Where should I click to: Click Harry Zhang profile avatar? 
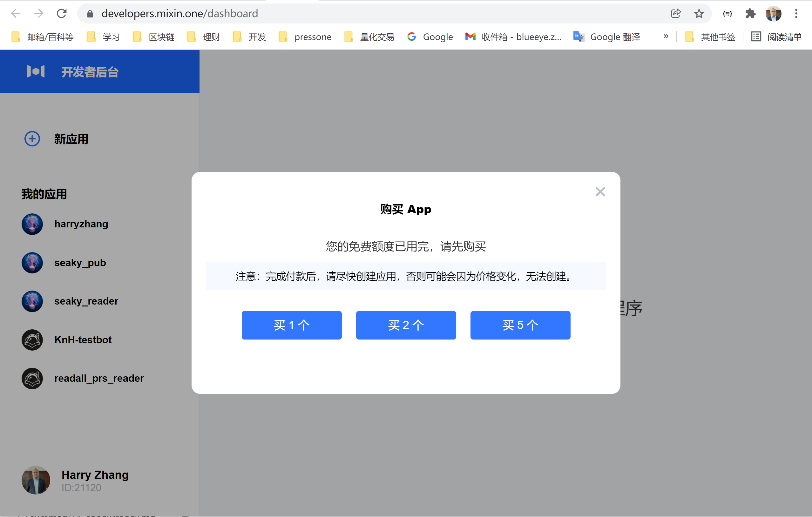(x=36, y=480)
